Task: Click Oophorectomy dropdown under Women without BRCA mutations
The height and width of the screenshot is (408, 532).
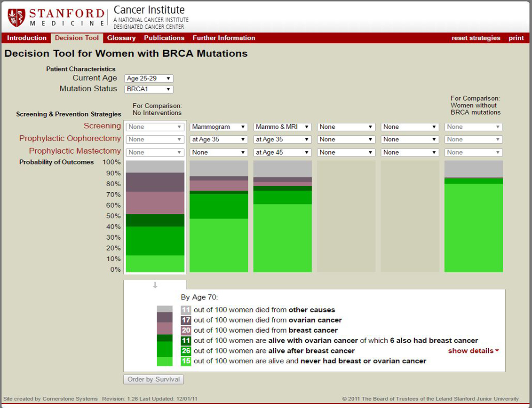Action: [x=474, y=140]
